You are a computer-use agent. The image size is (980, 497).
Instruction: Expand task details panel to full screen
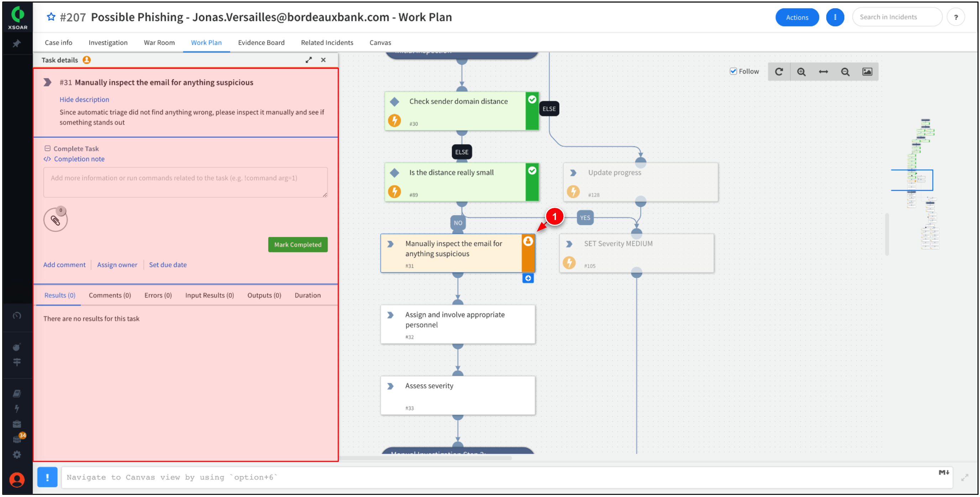pos(309,59)
